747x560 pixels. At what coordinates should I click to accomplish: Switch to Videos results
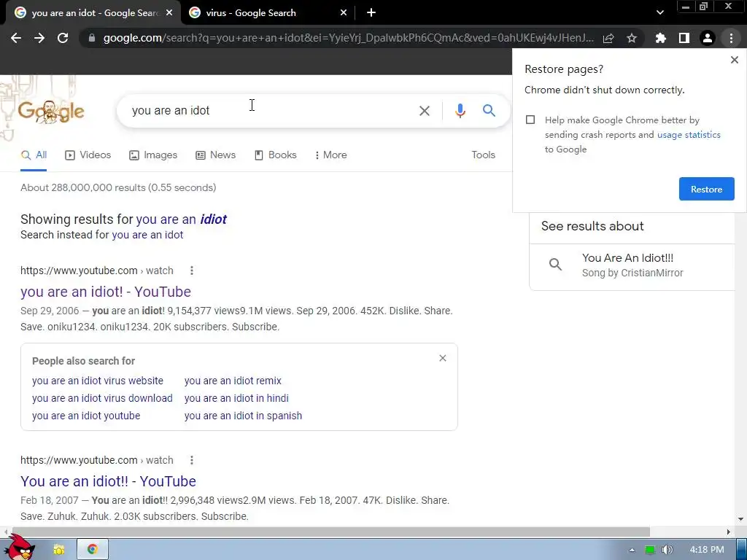(x=88, y=155)
